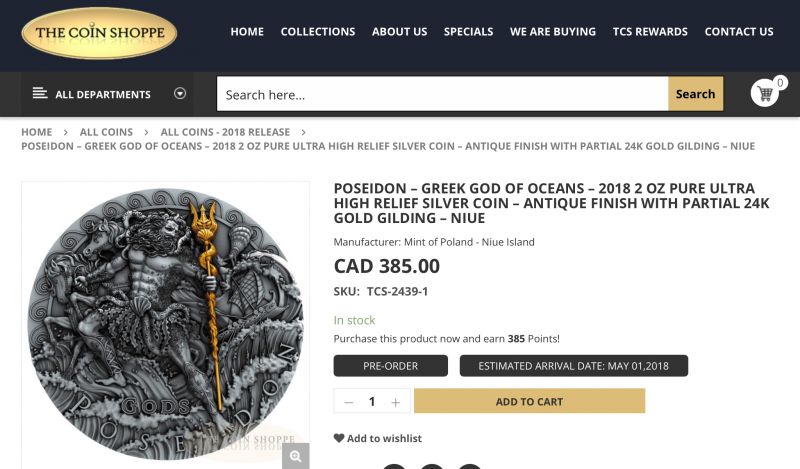Click The Coin Shoppe logo
The width and height of the screenshot is (800, 469).
click(x=99, y=33)
